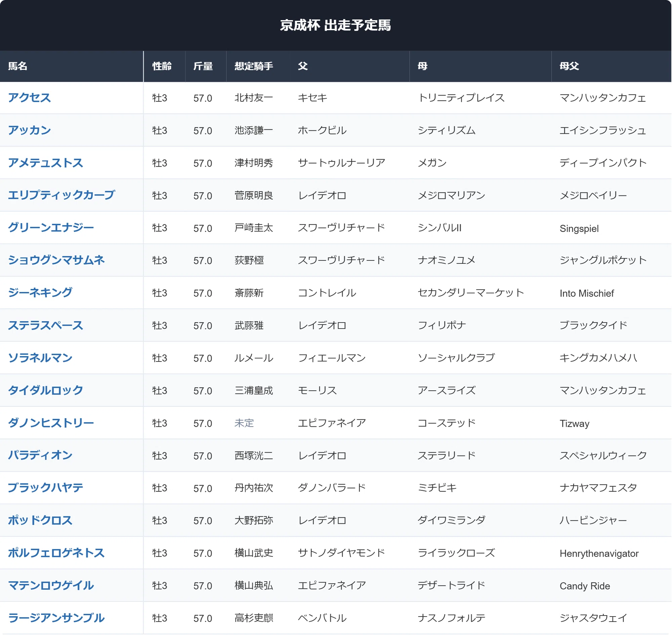The image size is (672, 635).
Task: Open the ブラックハヤテ horse page
Action: 46,488
